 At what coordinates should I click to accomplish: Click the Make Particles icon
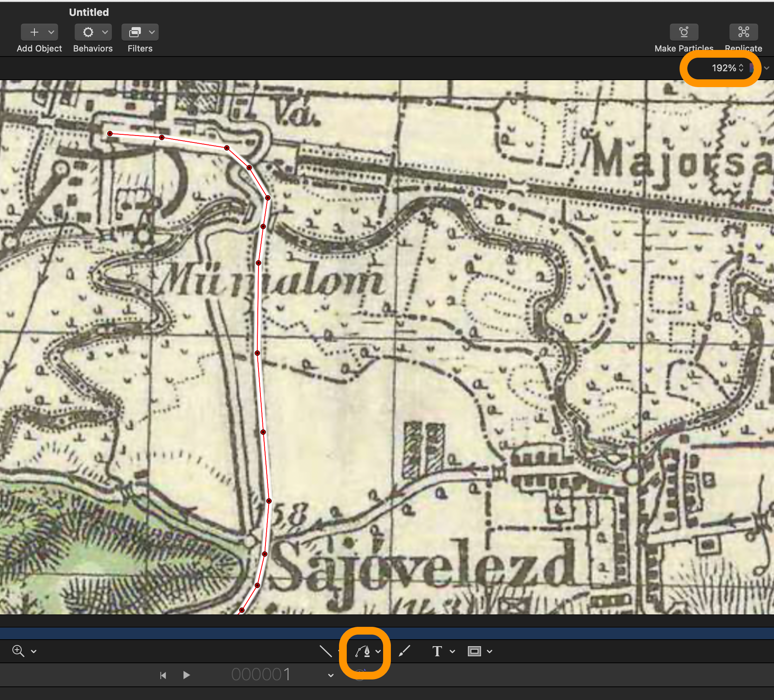[x=684, y=32]
